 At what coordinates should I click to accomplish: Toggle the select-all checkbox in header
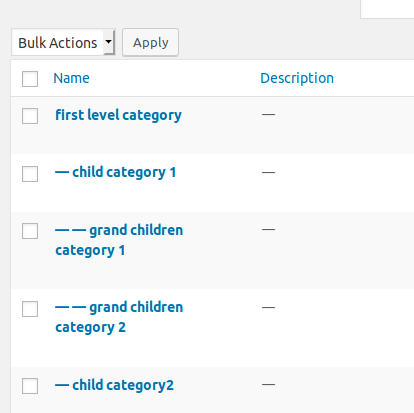coord(30,79)
